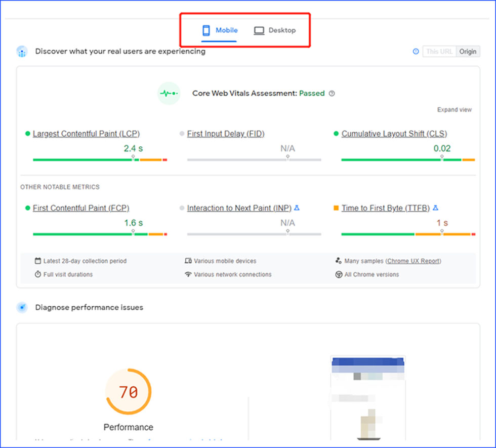This screenshot has width=496, height=448.
Task: Click the help icon beside Passed
Action: click(332, 94)
